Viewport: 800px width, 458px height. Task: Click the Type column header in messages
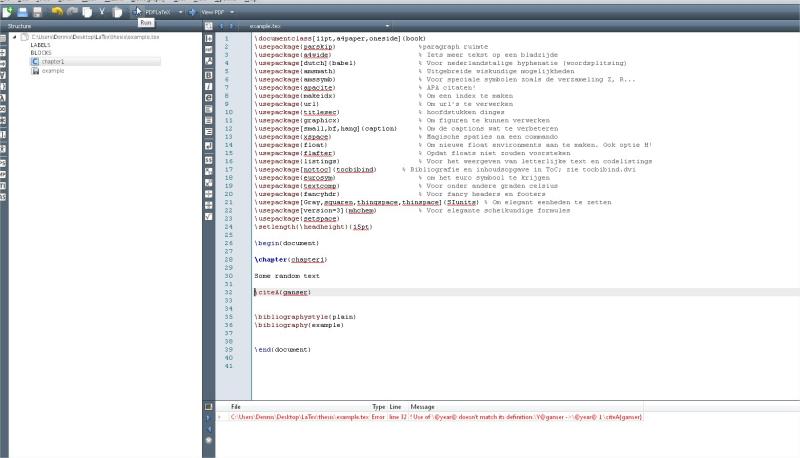[x=379, y=406]
